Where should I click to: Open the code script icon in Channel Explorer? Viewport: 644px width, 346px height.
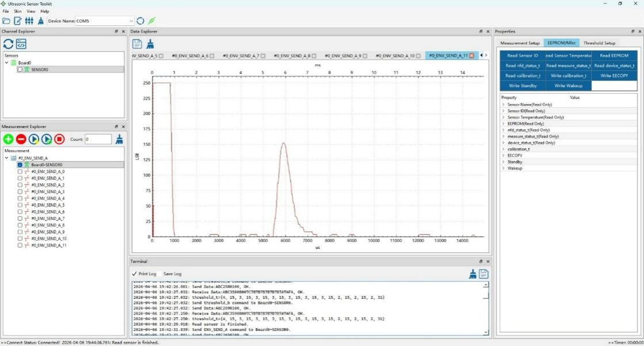coord(21,44)
